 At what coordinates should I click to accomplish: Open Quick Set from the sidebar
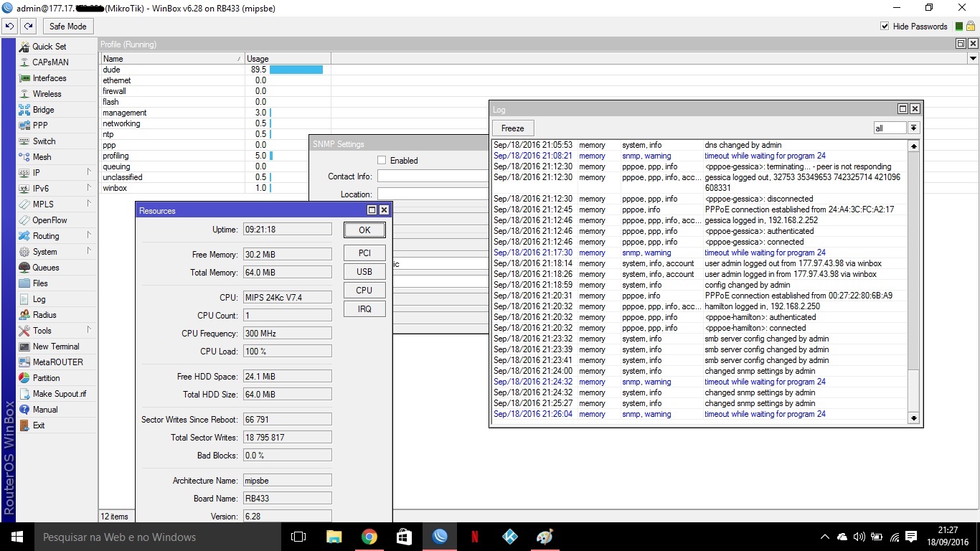point(49,47)
